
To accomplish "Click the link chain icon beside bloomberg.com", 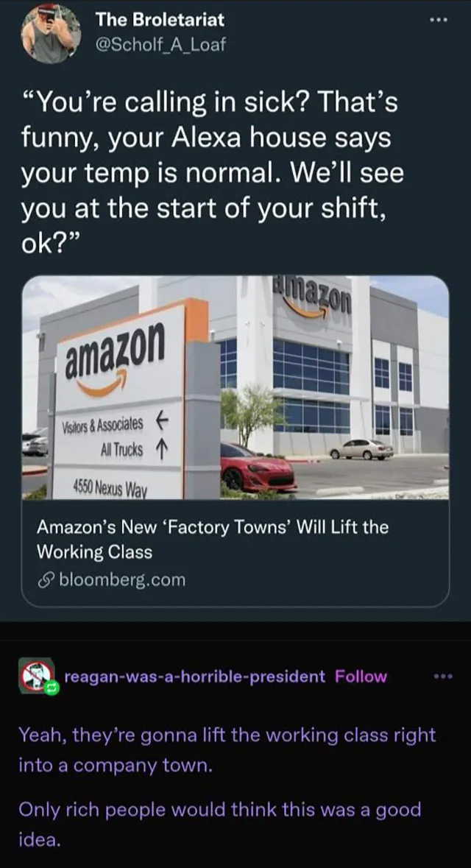I will pos(44,579).
